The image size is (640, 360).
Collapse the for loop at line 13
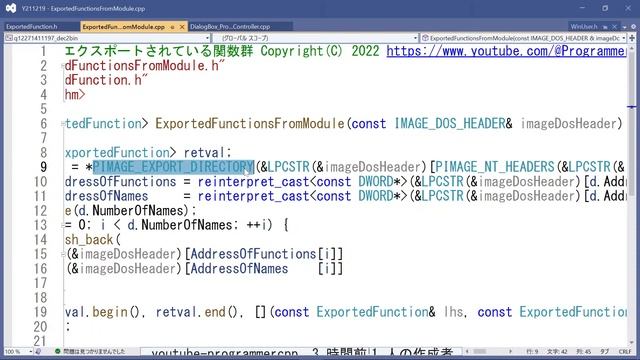pos(63,225)
